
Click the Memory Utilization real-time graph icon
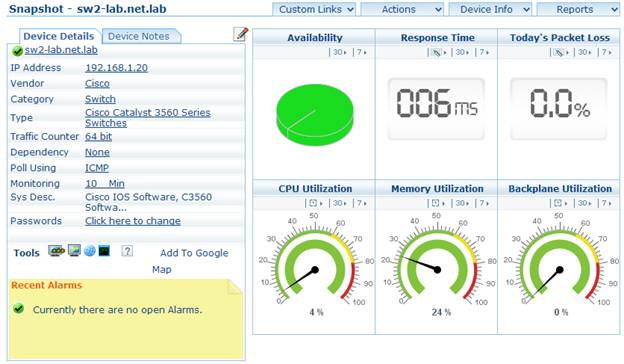pos(436,203)
